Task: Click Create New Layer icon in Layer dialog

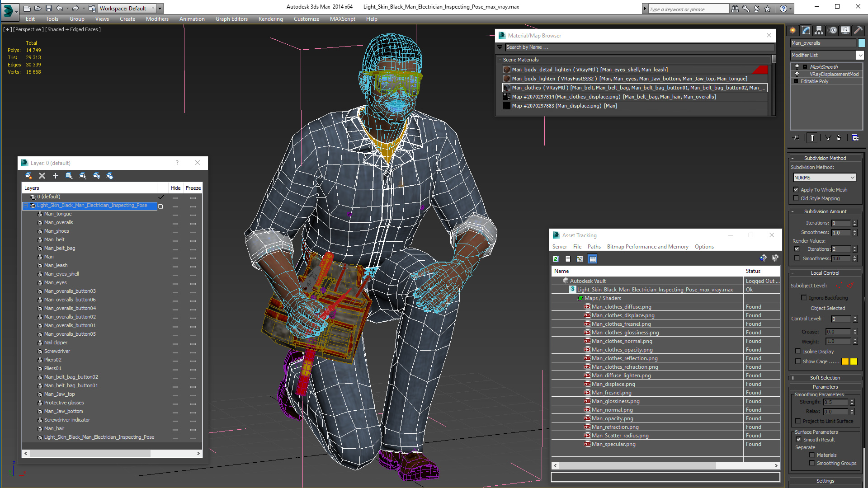Action: click(28, 176)
